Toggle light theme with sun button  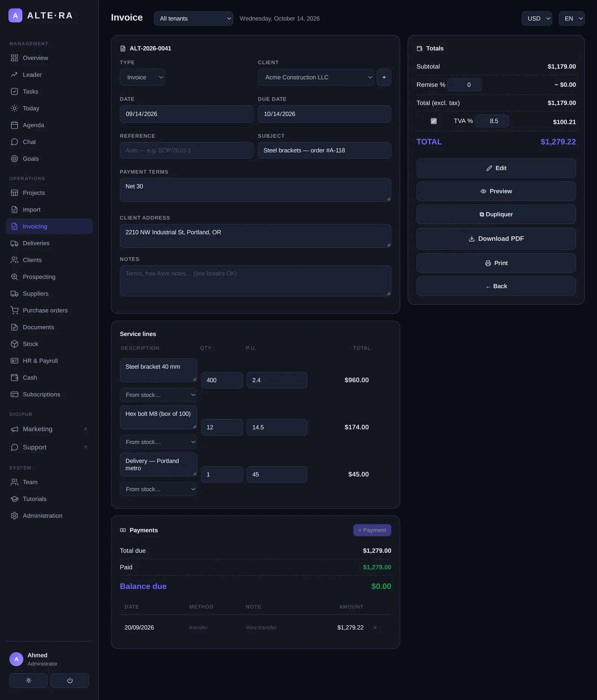click(28, 681)
